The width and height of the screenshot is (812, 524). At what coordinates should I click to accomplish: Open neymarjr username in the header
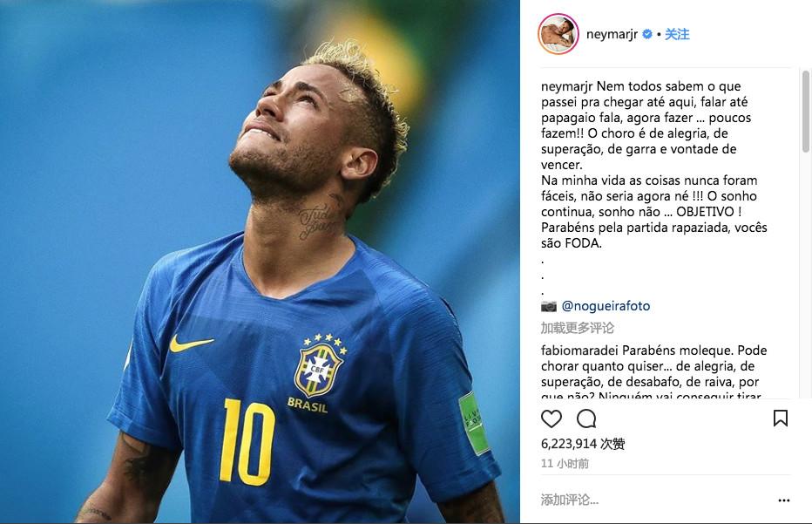(x=612, y=34)
